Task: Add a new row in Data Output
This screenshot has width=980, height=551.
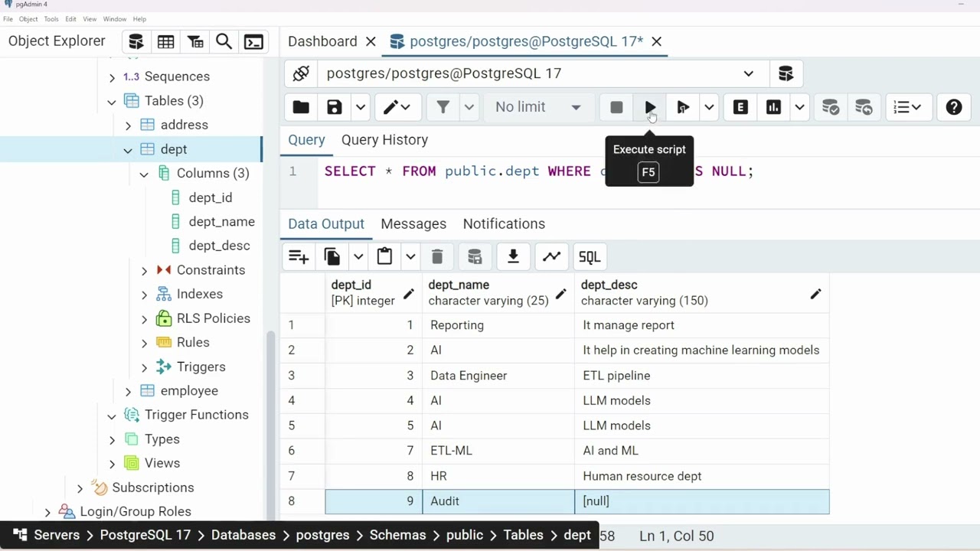Action: click(x=299, y=257)
